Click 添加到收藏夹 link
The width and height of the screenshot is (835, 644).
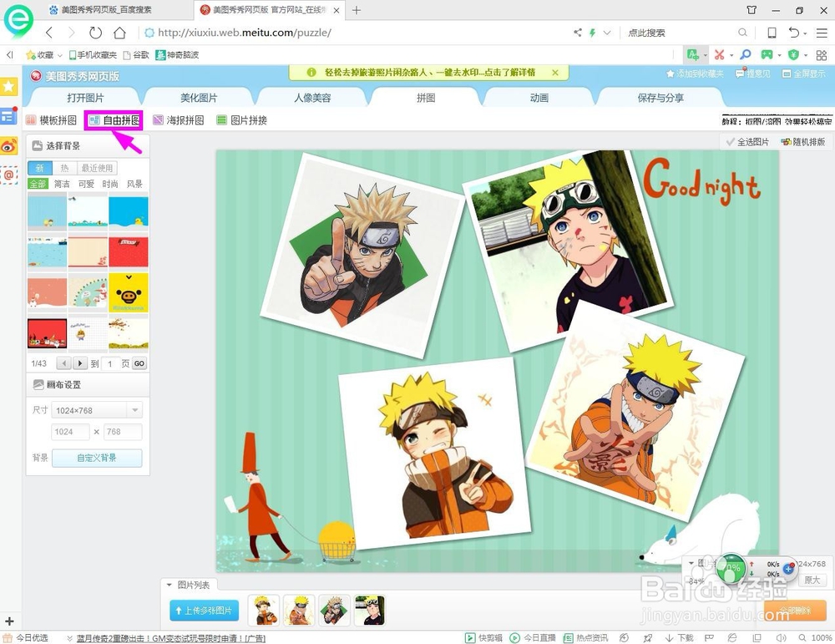[695, 74]
